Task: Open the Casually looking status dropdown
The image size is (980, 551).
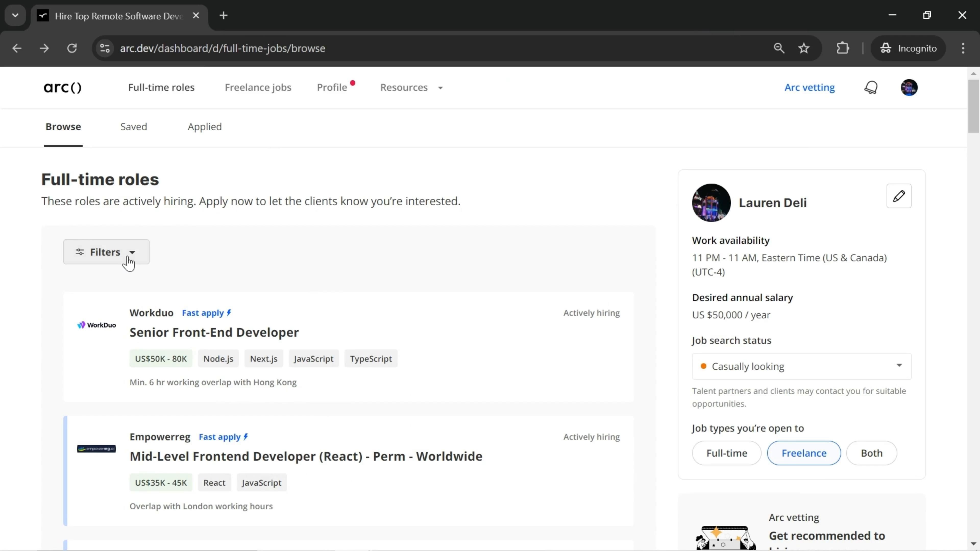Action: (x=801, y=366)
